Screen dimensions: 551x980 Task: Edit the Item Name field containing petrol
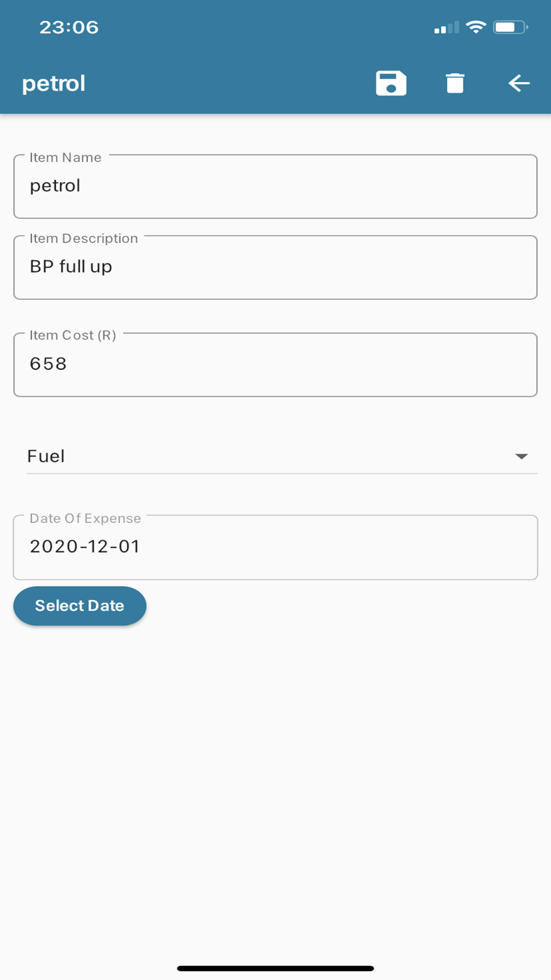[275, 186]
